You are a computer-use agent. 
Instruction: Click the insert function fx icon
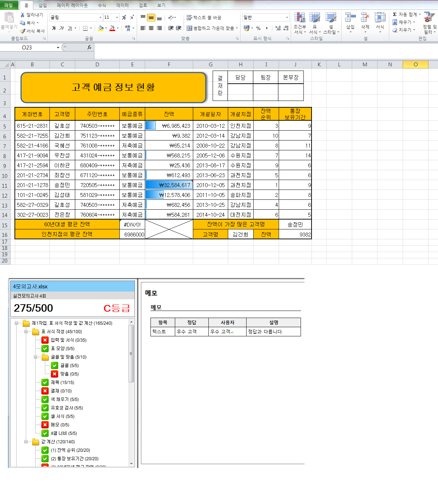pyautogui.click(x=89, y=47)
